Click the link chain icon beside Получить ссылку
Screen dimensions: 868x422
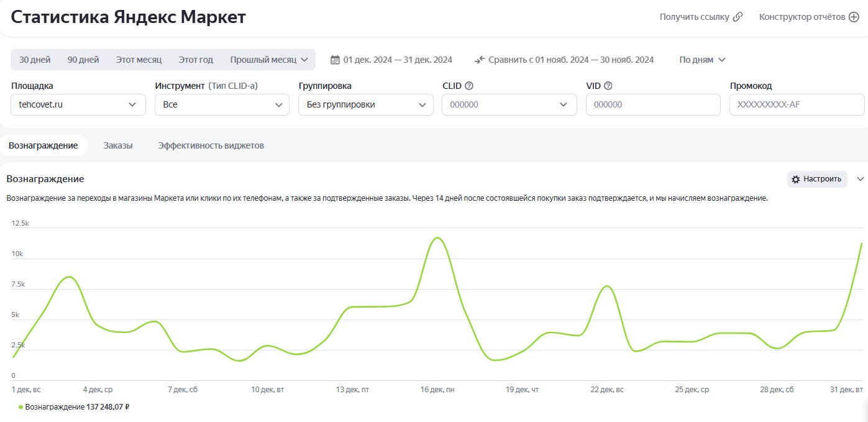[738, 17]
